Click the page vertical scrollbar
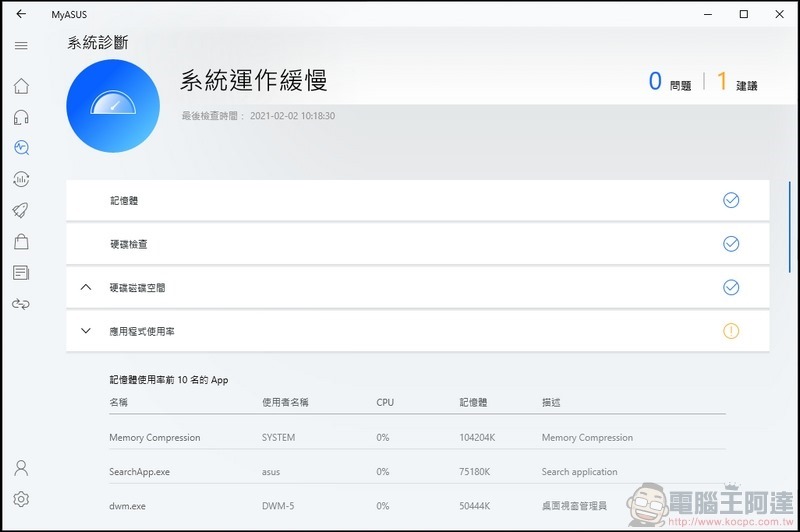 790,227
